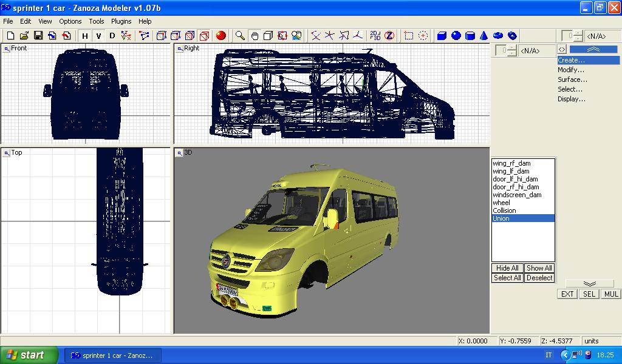Enable polygon level selection cube icon

(x=190, y=36)
